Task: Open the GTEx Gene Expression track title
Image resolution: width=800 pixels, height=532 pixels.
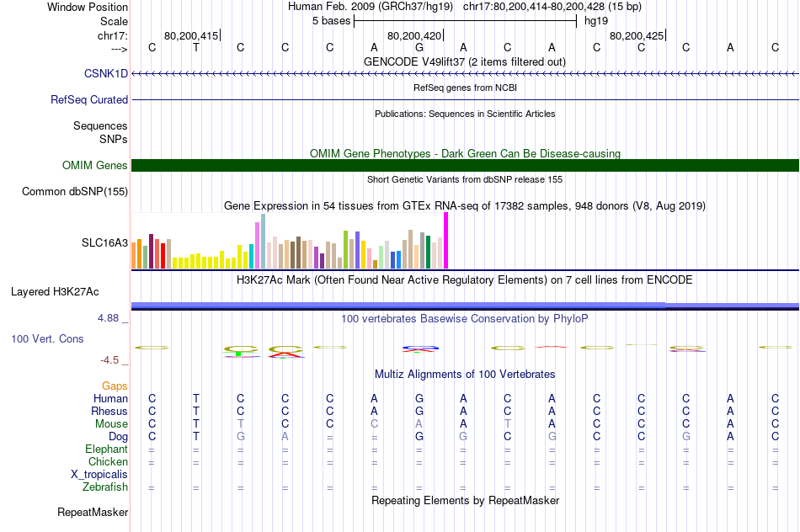Action: 465,206
